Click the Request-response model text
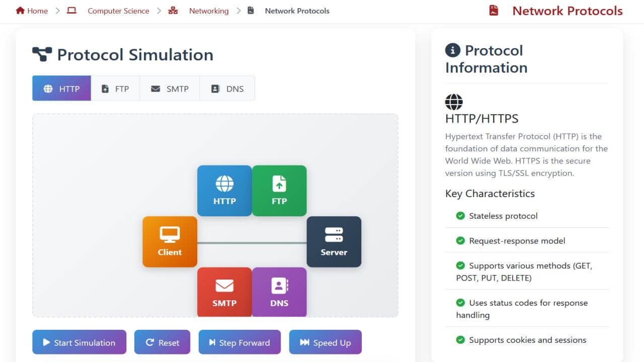Screen dimensions: 644x362 pos(517,241)
